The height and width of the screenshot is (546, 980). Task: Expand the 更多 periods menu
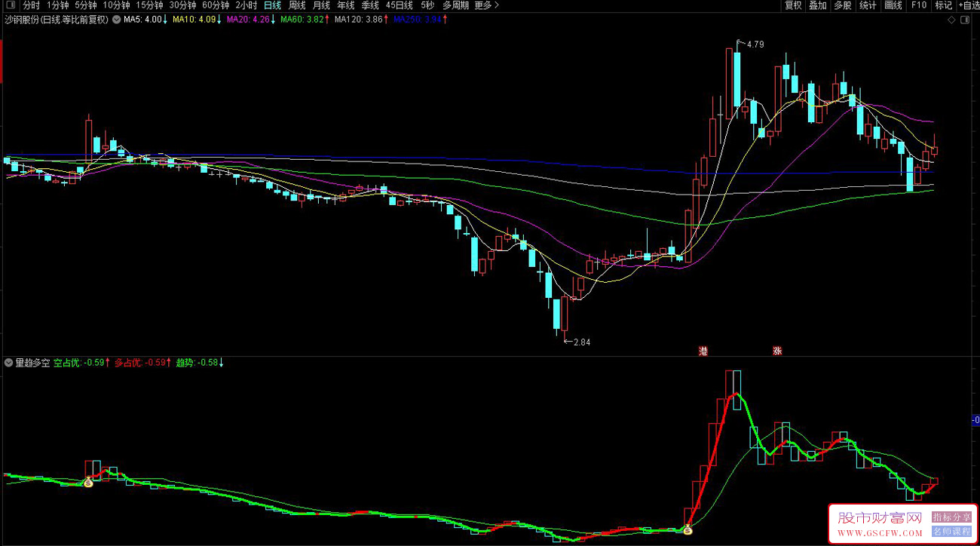487,5
